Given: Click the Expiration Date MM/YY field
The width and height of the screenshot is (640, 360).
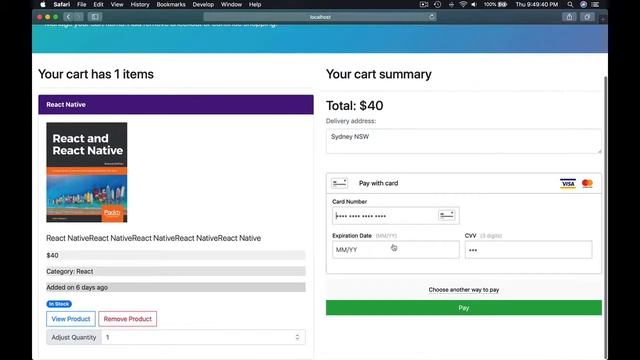Looking at the screenshot, I should click(x=396, y=249).
